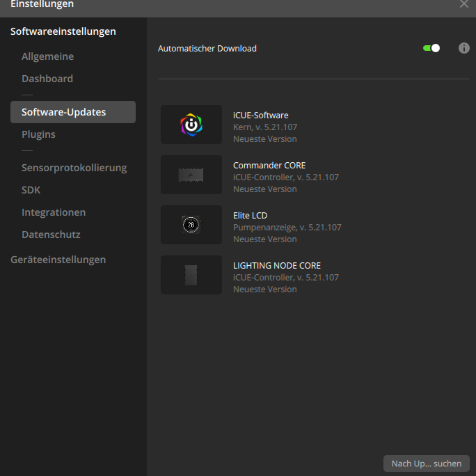The width and height of the screenshot is (476, 476).
Task: Click iCUE-Controller version under LIGHTING NODE CORE
Action: coord(286,278)
